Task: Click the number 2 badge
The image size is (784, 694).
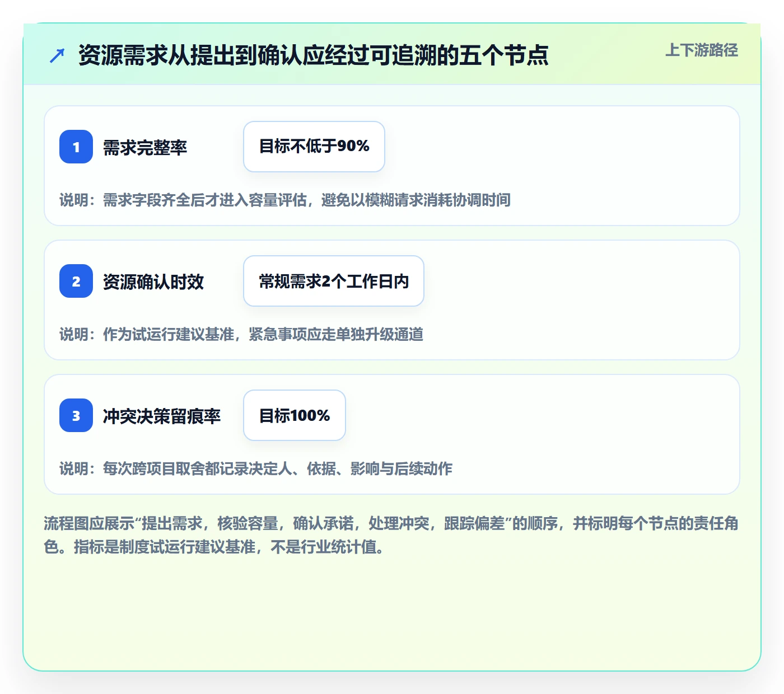Action: (76, 281)
